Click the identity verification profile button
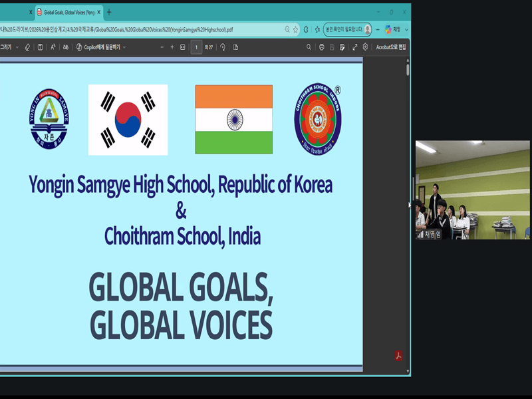532x399 pixels. click(347, 29)
